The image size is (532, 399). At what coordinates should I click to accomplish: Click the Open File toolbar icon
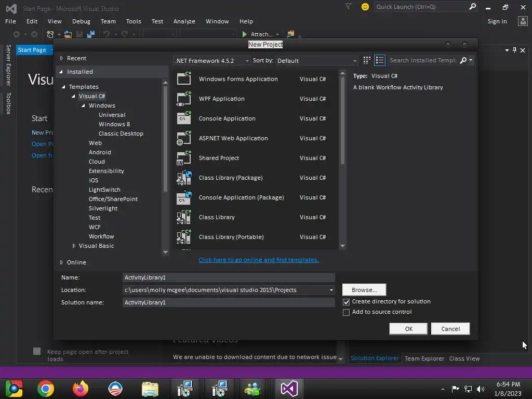pos(68,34)
